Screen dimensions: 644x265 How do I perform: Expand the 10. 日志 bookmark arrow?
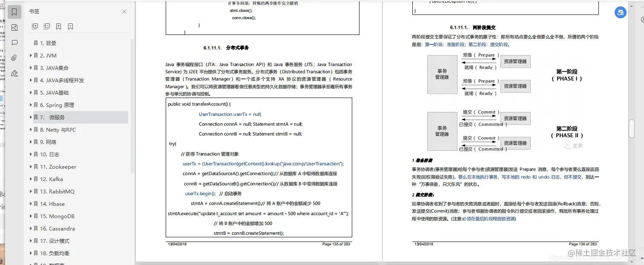tap(31, 155)
